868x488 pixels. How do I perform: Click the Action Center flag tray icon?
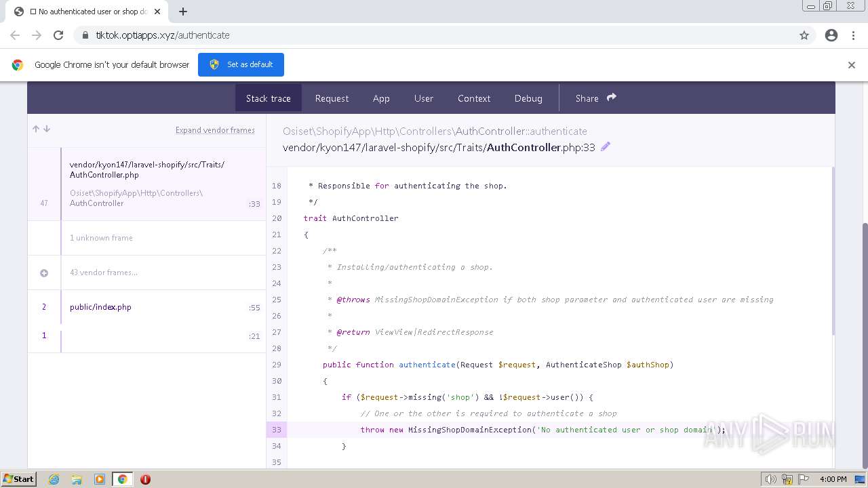(x=804, y=479)
